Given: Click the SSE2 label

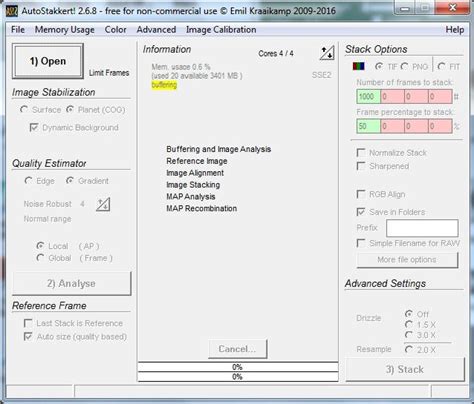Looking at the screenshot, I should (x=321, y=75).
